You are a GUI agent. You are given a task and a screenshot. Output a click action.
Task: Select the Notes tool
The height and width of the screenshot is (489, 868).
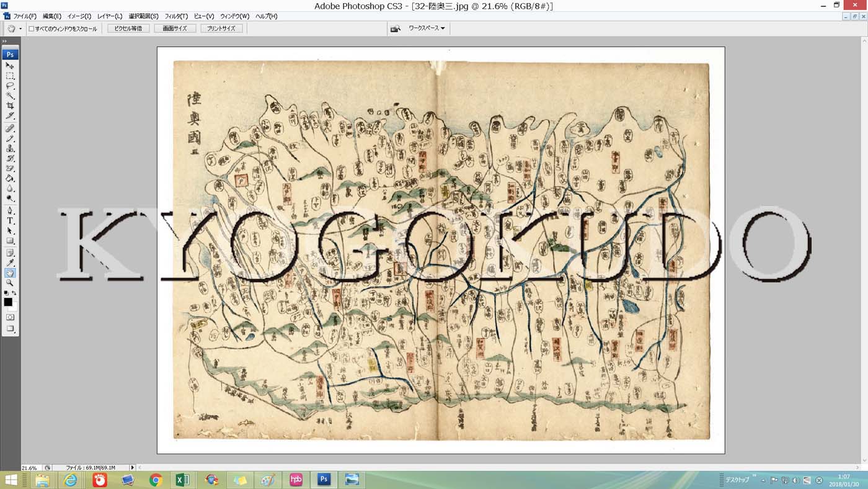tap(10, 253)
